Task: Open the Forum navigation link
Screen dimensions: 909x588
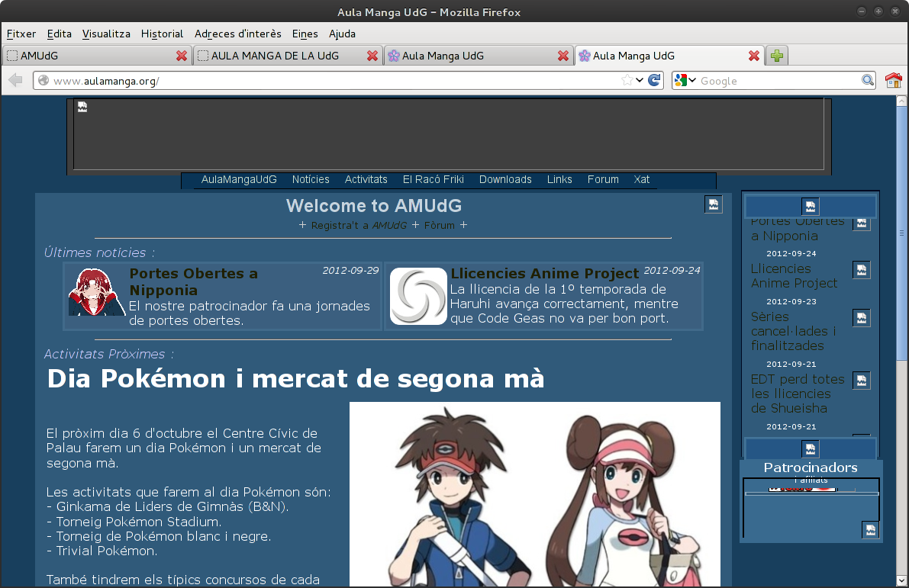Action: [x=603, y=179]
